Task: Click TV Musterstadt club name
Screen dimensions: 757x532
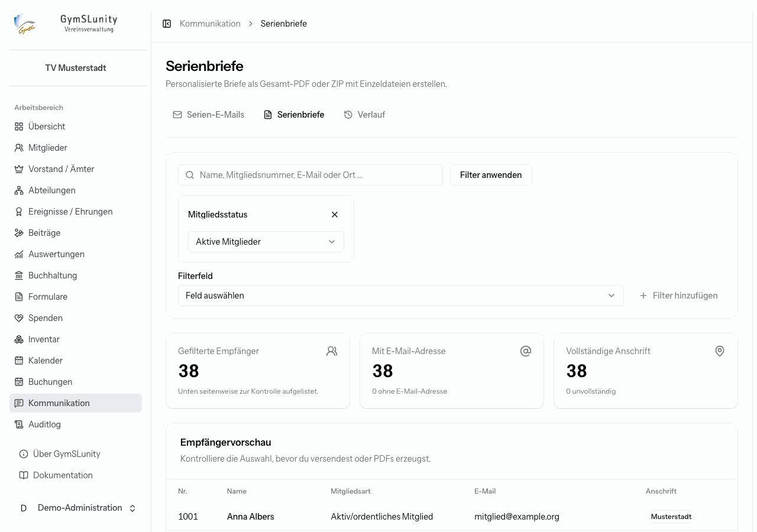Action: coord(76,68)
